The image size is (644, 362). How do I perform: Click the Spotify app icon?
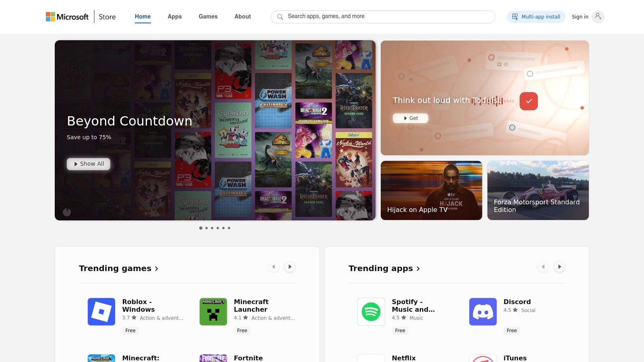click(x=371, y=311)
